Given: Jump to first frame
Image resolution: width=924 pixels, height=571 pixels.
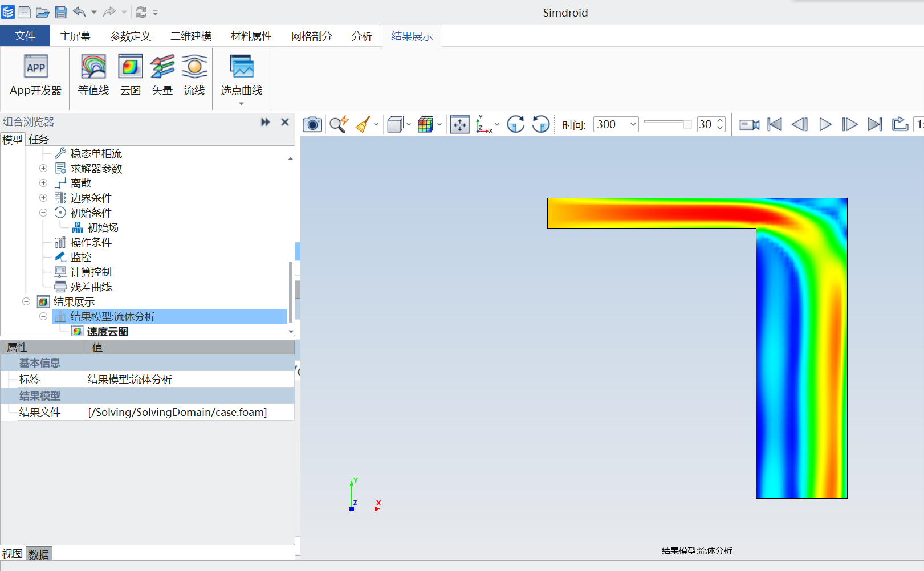Looking at the screenshot, I should click(x=775, y=124).
